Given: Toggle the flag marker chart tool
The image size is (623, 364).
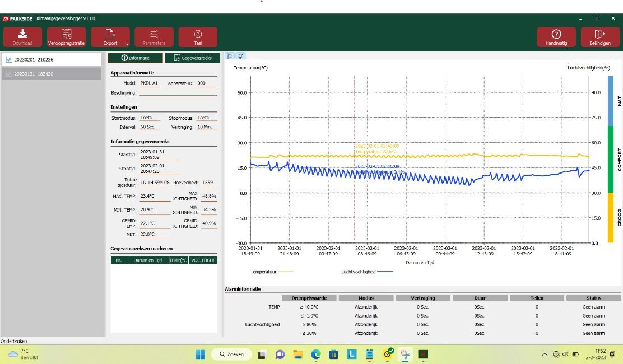Looking at the screenshot, I should point(230,56).
